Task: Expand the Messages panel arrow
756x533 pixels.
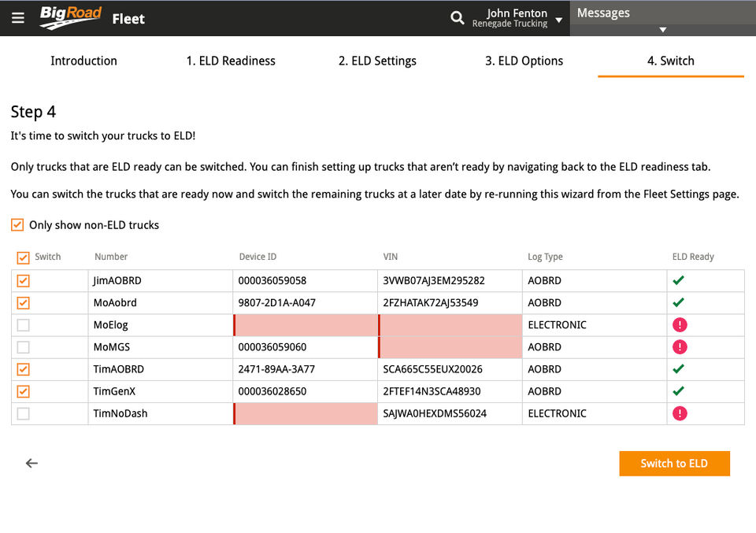Action: (x=662, y=30)
